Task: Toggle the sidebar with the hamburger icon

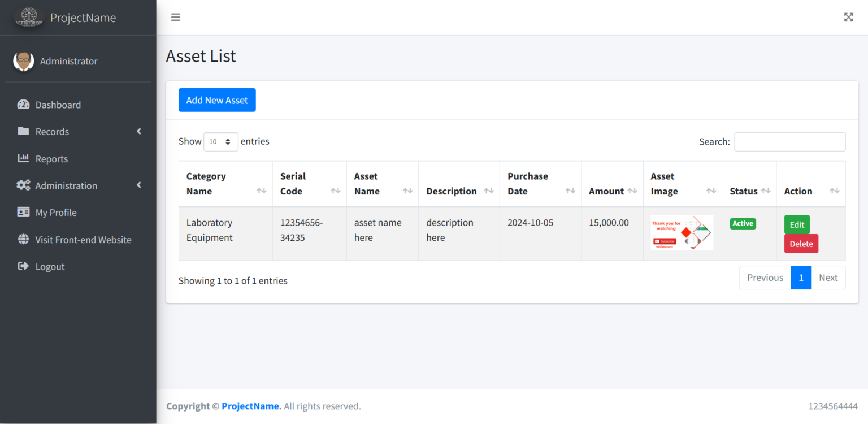Action: 175,17
